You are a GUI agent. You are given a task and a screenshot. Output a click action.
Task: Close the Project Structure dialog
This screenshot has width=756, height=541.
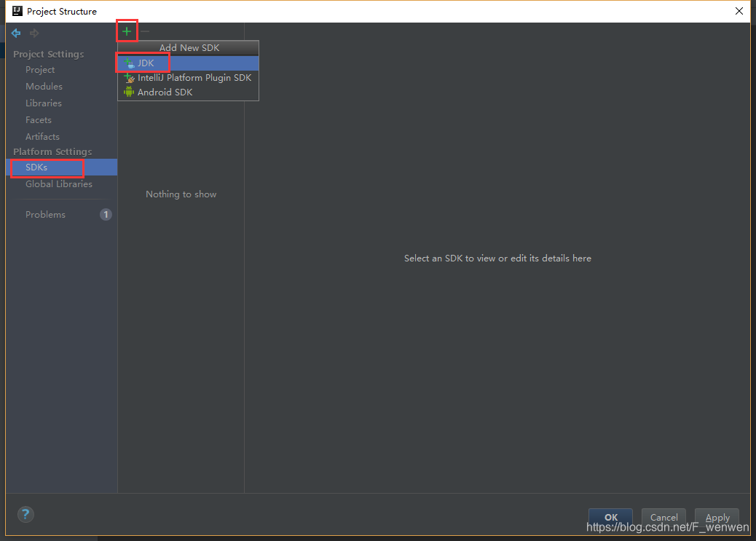click(739, 11)
